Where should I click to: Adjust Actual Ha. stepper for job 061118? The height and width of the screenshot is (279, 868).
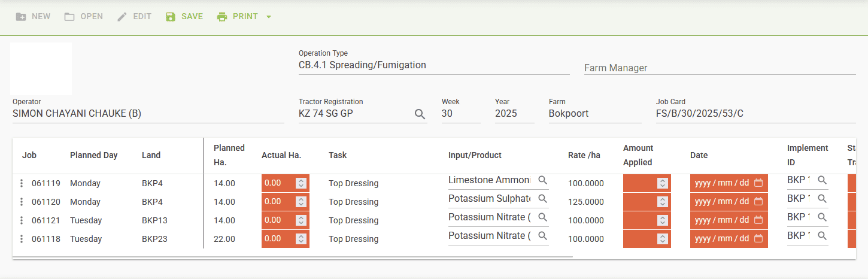click(301, 239)
